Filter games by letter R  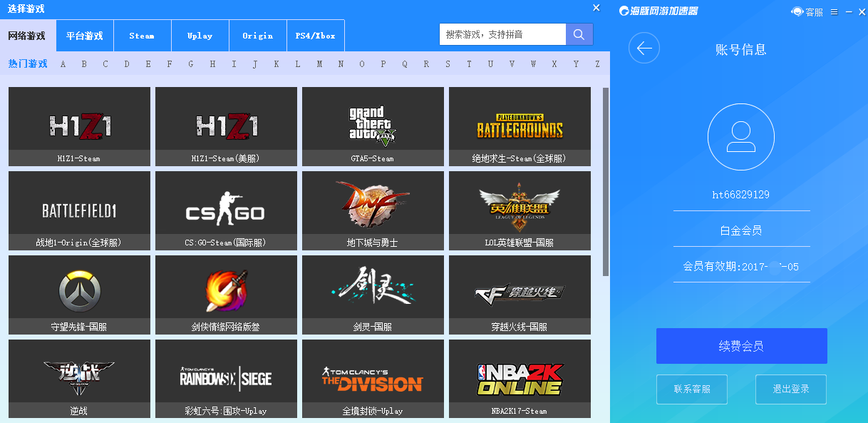426,64
